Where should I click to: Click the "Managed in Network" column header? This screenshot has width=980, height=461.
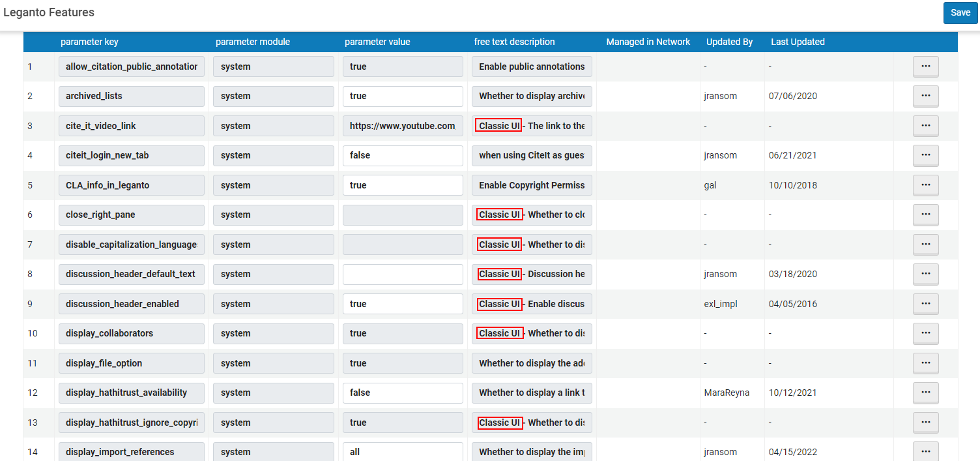[x=648, y=42]
